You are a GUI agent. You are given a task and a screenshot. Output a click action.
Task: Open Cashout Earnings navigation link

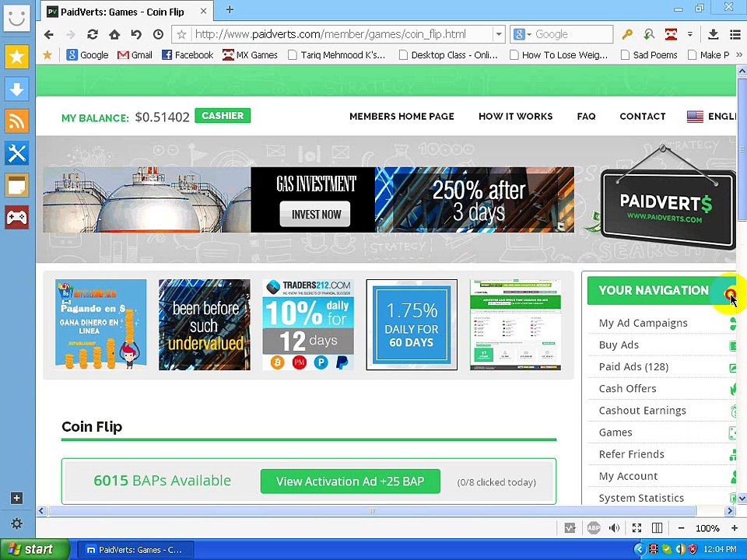[x=642, y=411]
